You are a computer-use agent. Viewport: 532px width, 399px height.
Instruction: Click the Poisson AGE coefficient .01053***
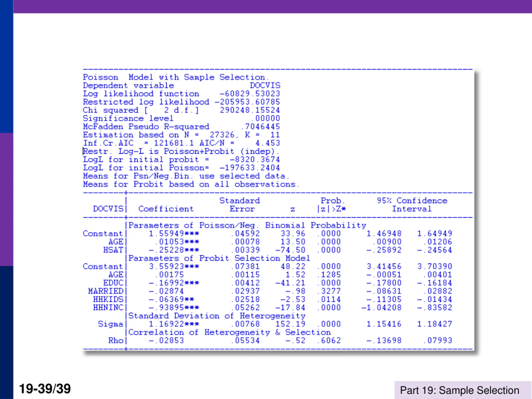177,242
